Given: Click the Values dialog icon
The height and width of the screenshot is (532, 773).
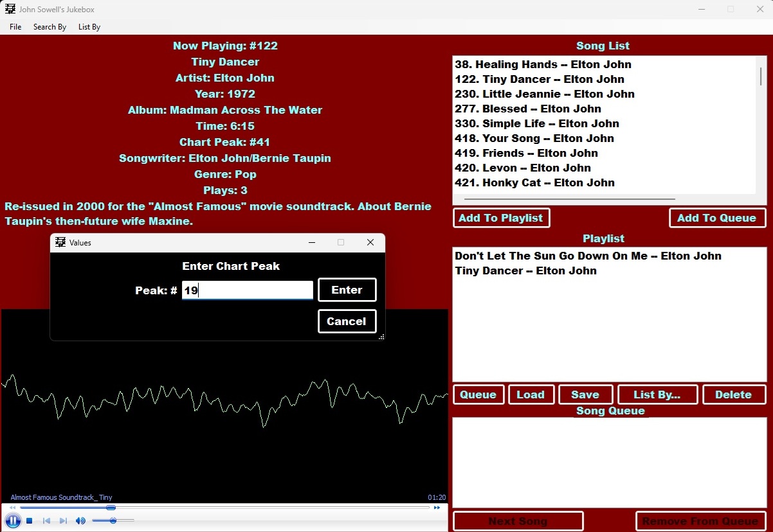Looking at the screenshot, I should point(60,242).
